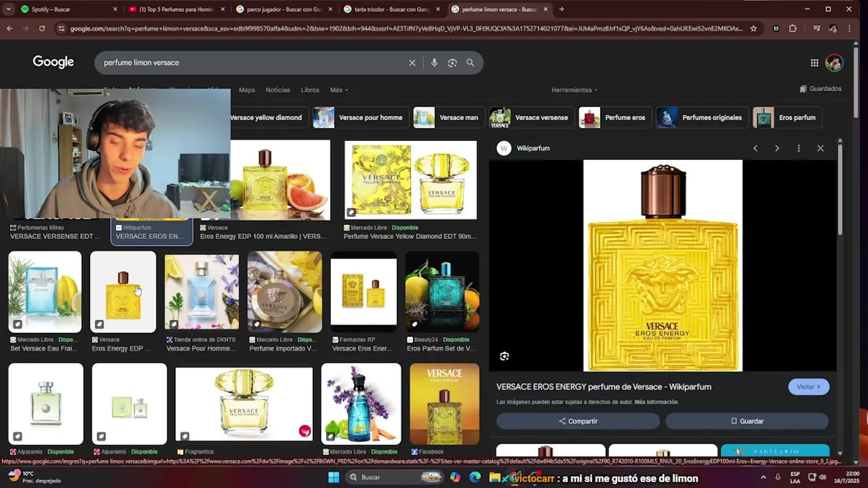The image size is (868, 488).
Task: Select the Perfume eros chip
Action: click(614, 118)
